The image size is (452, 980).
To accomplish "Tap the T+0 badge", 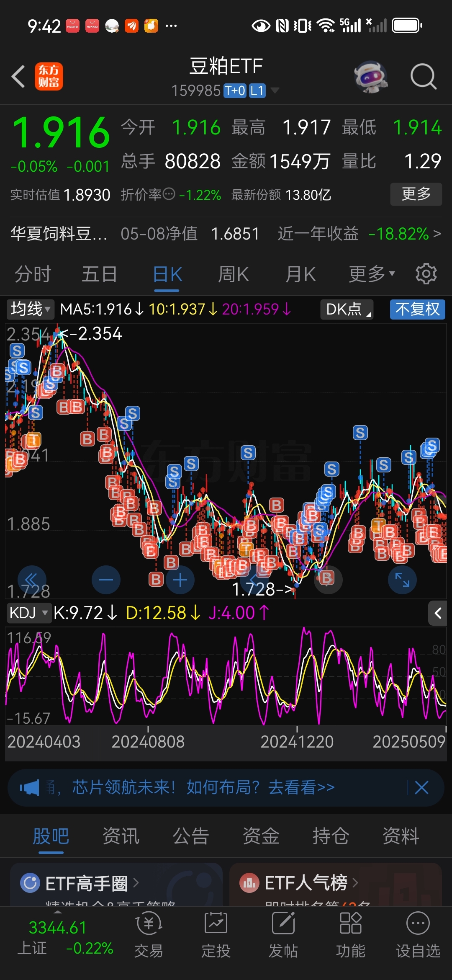I will click(235, 90).
